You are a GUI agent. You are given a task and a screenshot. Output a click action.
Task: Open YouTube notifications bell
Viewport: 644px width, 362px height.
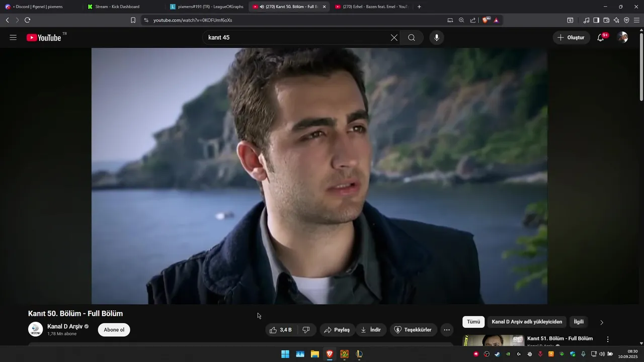[x=600, y=38]
